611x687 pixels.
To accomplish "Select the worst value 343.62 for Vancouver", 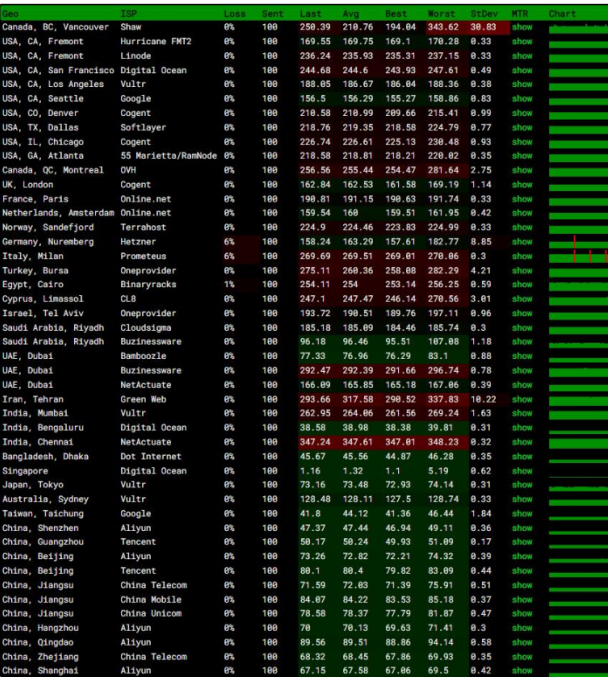I will [443, 27].
